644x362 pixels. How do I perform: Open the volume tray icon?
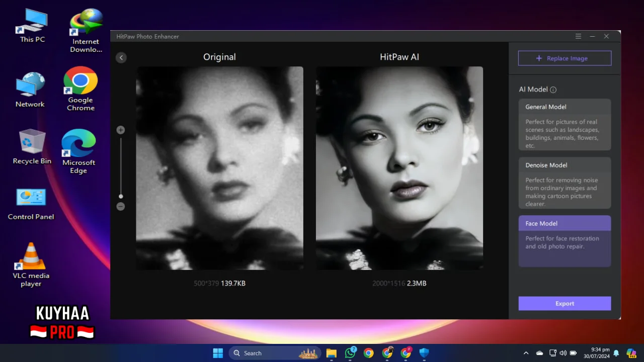pyautogui.click(x=562, y=353)
